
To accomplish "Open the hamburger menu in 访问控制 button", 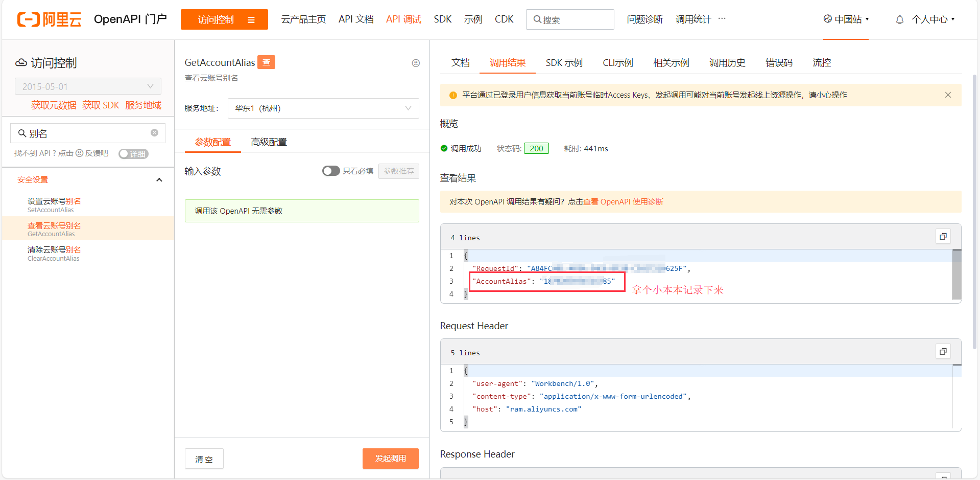I will [251, 20].
